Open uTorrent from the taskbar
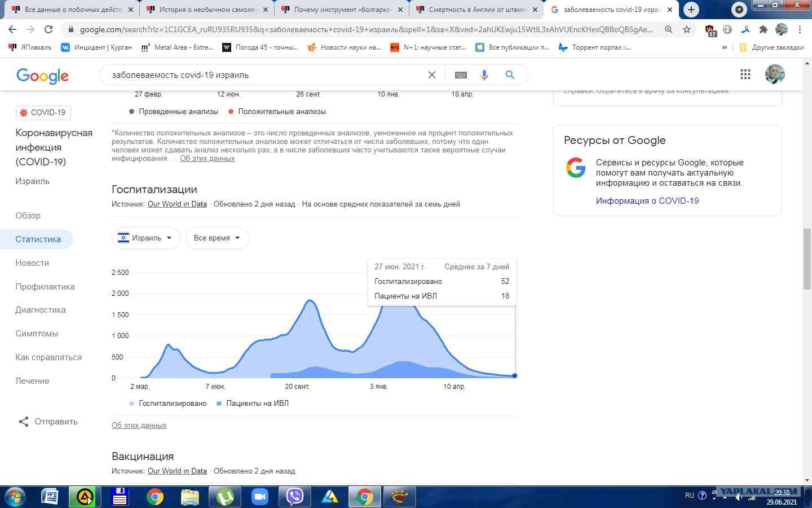812x508 pixels. pos(225,497)
